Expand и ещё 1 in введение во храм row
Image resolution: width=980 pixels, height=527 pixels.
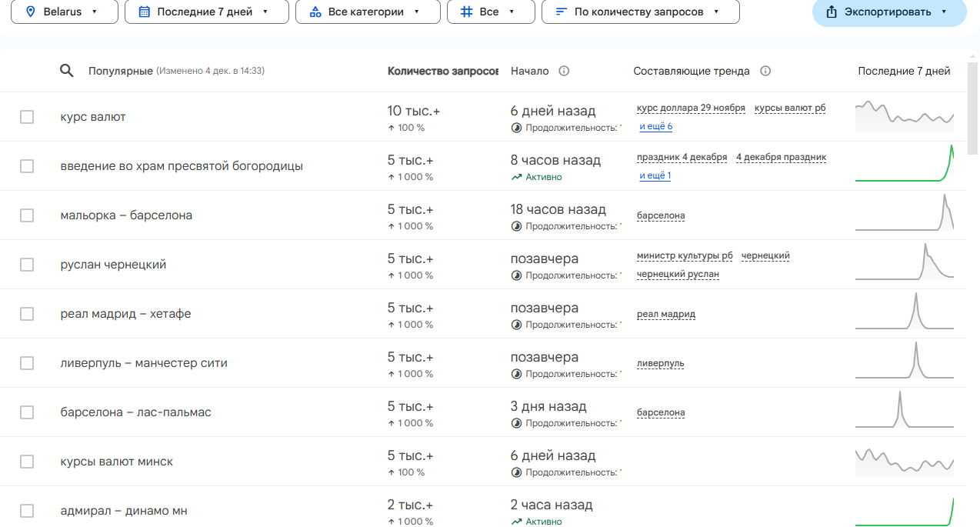[655, 175]
